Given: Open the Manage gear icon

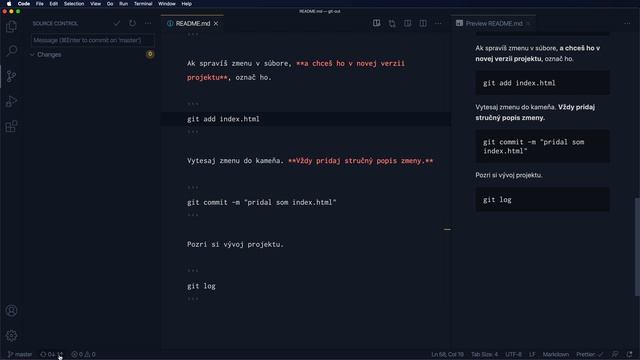Looking at the screenshot, I should (11, 336).
